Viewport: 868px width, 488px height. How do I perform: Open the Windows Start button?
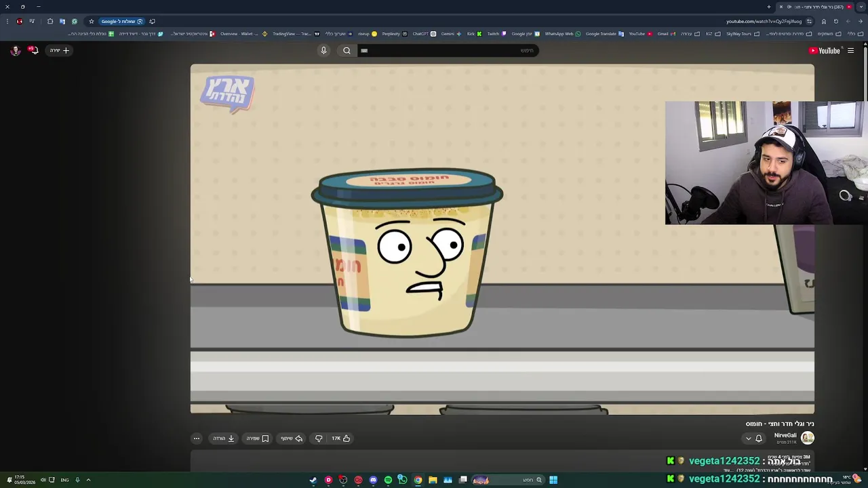pyautogui.click(x=553, y=480)
